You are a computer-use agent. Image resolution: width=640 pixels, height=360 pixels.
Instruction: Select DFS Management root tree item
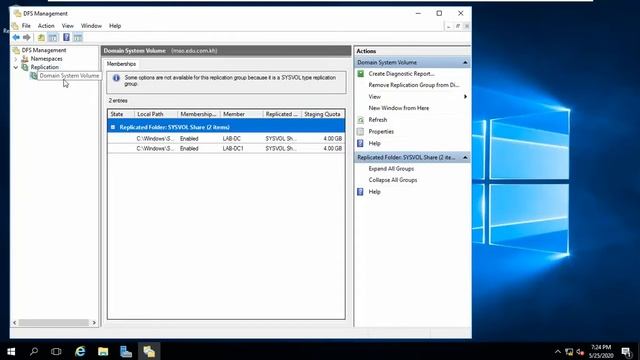coord(44,50)
